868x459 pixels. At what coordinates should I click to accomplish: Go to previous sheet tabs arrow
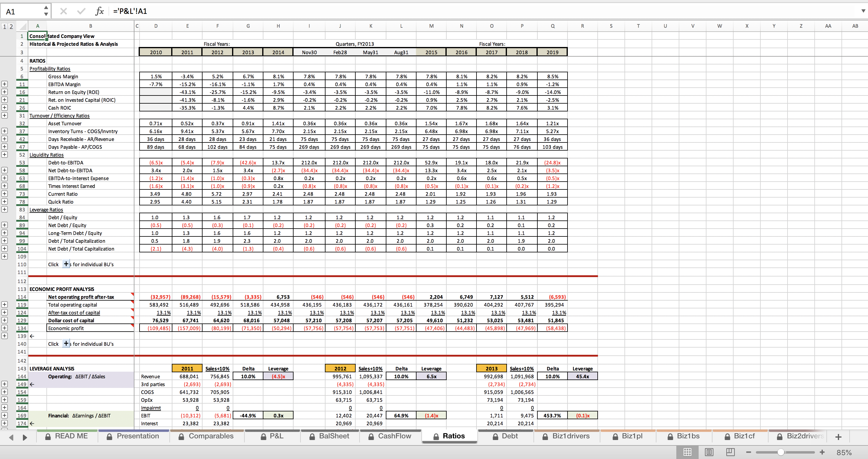(x=11, y=437)
